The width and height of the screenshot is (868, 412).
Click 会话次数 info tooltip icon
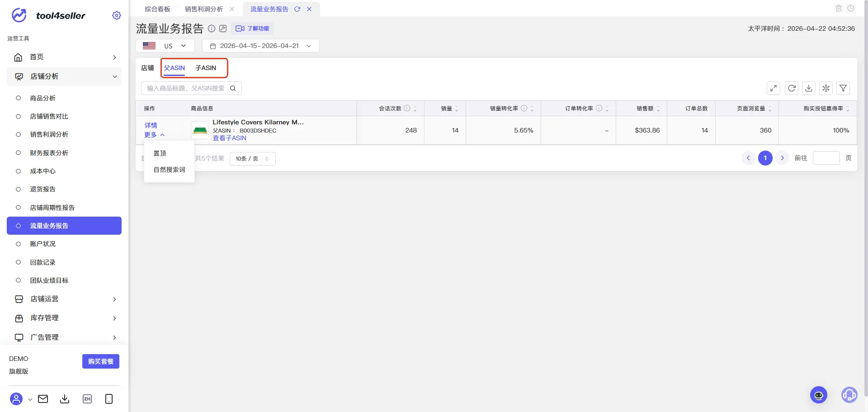tap(407, 108)
